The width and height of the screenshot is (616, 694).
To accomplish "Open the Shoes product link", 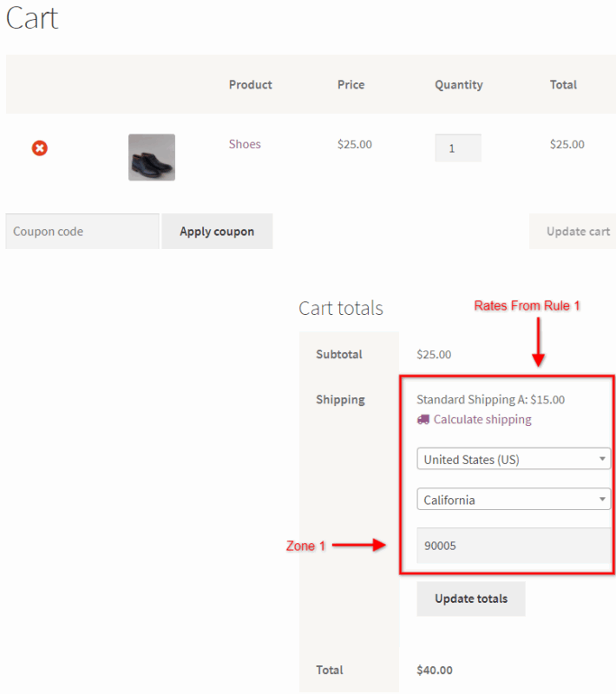I will click(x=245, y=144).
